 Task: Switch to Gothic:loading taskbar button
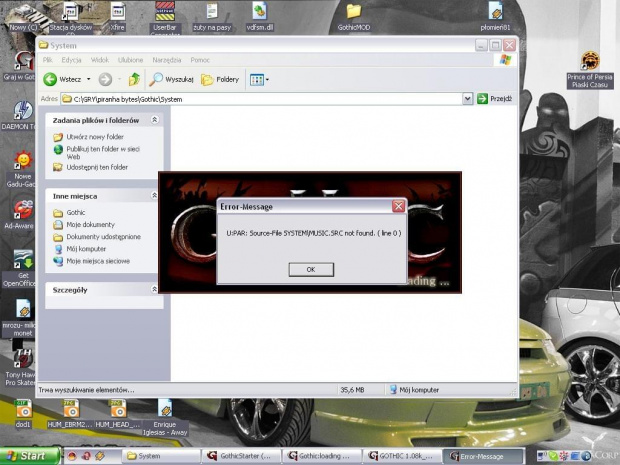point(321,456)
